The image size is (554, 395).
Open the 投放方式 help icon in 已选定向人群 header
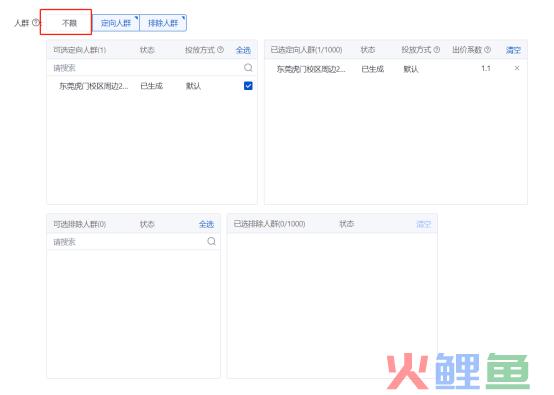437,50
